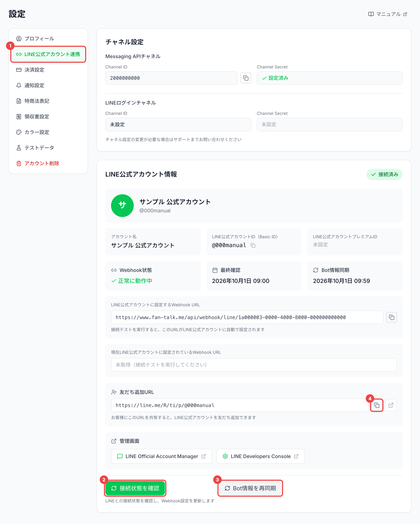Click the プレミアムID 未設定 value

pos(320,244)
